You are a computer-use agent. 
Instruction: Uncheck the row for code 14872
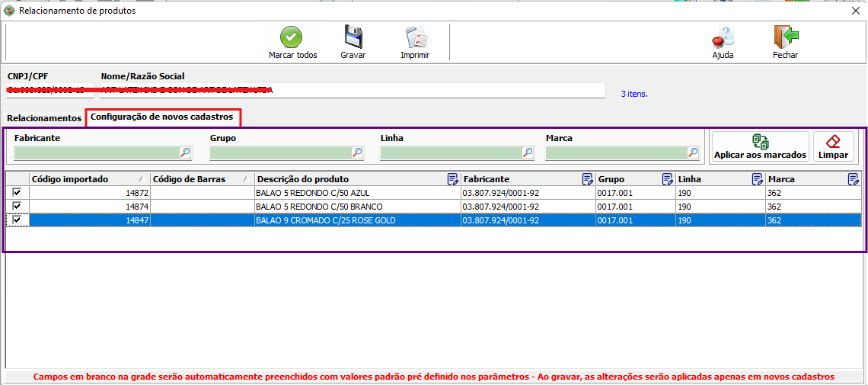pyautogui.click(x=17, y=192)
